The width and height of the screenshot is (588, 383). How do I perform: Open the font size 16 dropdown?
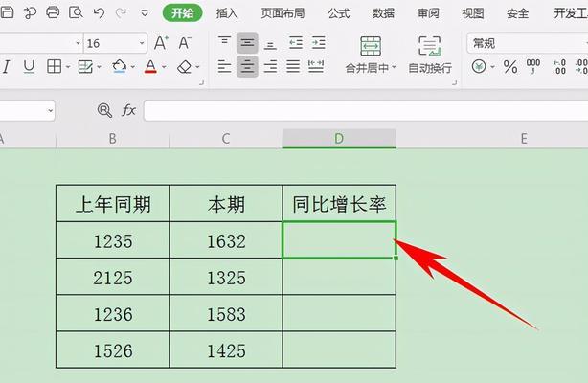pos(142,43)
